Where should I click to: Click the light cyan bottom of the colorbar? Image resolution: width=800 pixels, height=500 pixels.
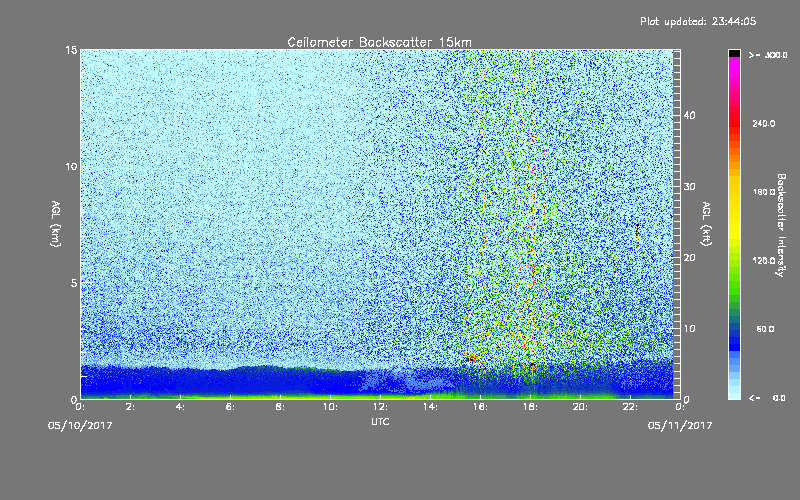pyautogui.click(x=734, y=393)
